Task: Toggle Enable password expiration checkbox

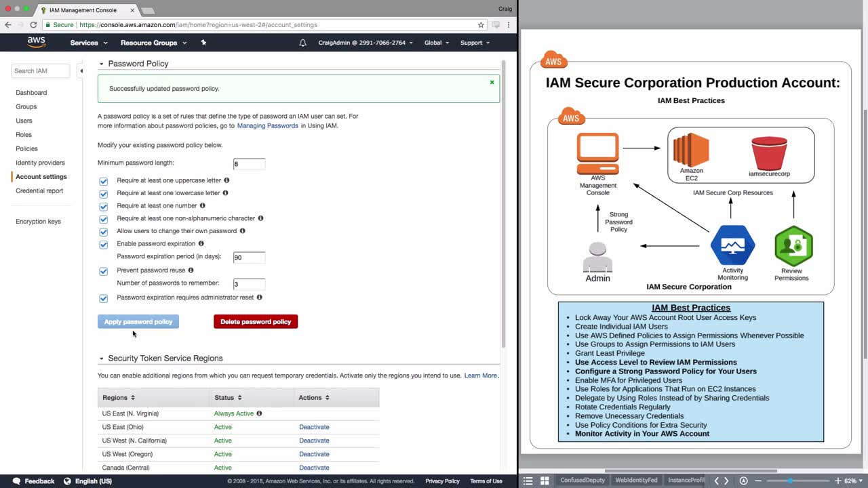Action: (x=103, y=245)
